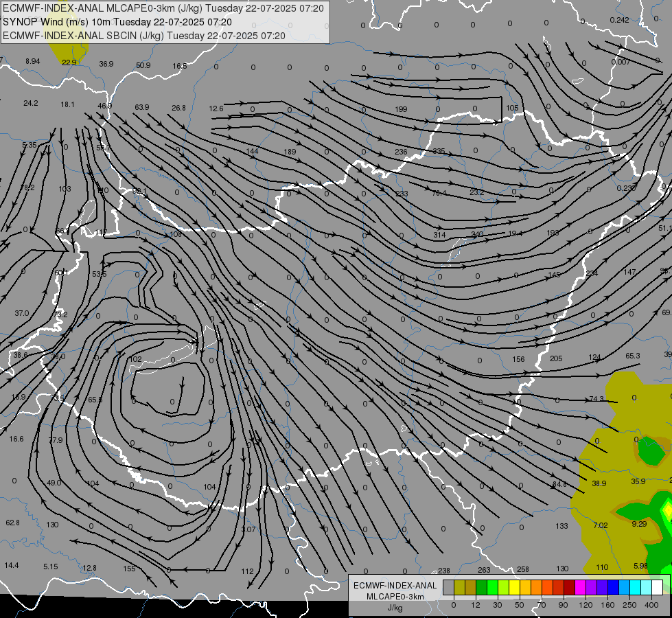This screenshot has width=672, height=618.
Task: Click the map value 335
Action: coord(439,151)
